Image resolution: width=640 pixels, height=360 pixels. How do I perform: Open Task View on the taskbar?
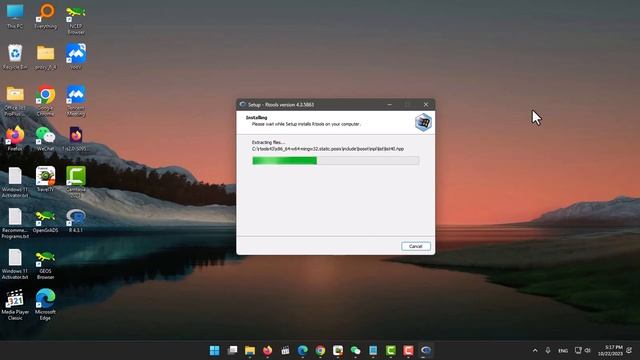(x=232, y=350)
